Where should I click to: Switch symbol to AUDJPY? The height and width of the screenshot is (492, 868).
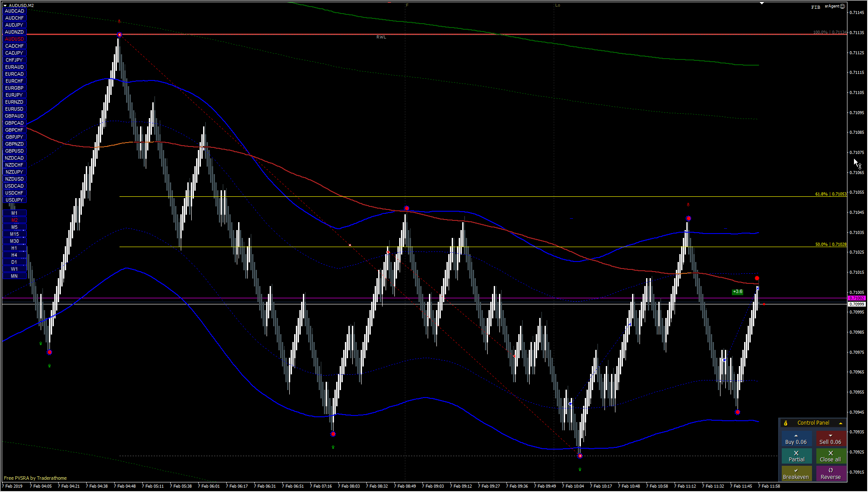[x=14, y=25]
